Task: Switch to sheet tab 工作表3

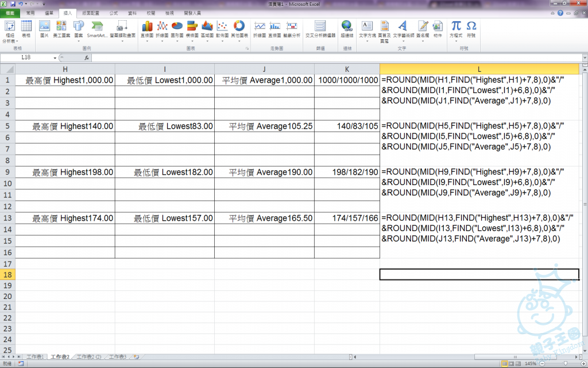Action: (x=117, y=357)
